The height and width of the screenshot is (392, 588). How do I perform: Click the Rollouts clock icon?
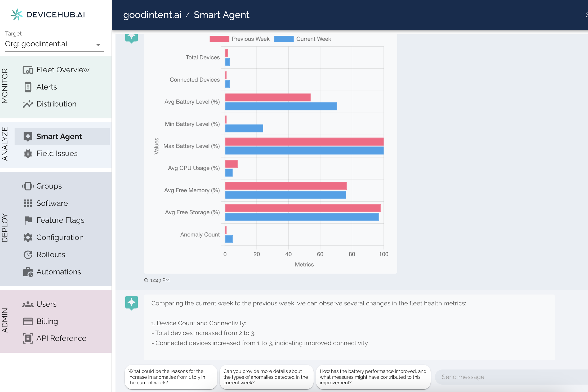coord(28,255)
